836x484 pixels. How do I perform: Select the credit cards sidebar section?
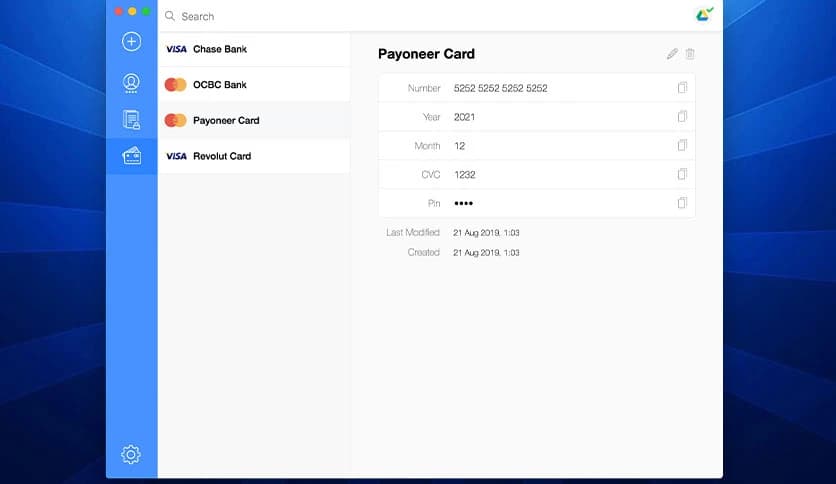[x=132, y=156]
